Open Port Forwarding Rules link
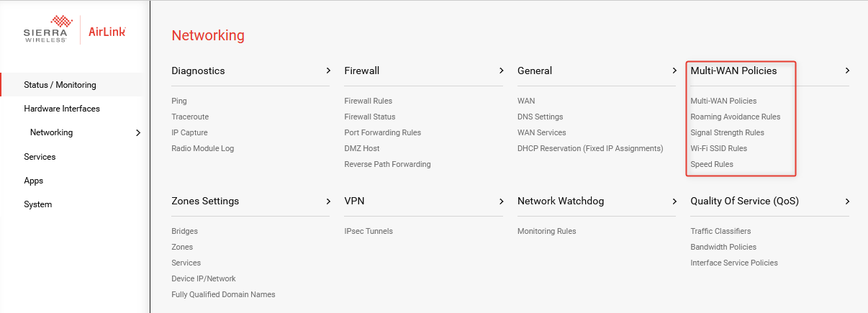The image size is (868, 313). pos(383,132)
